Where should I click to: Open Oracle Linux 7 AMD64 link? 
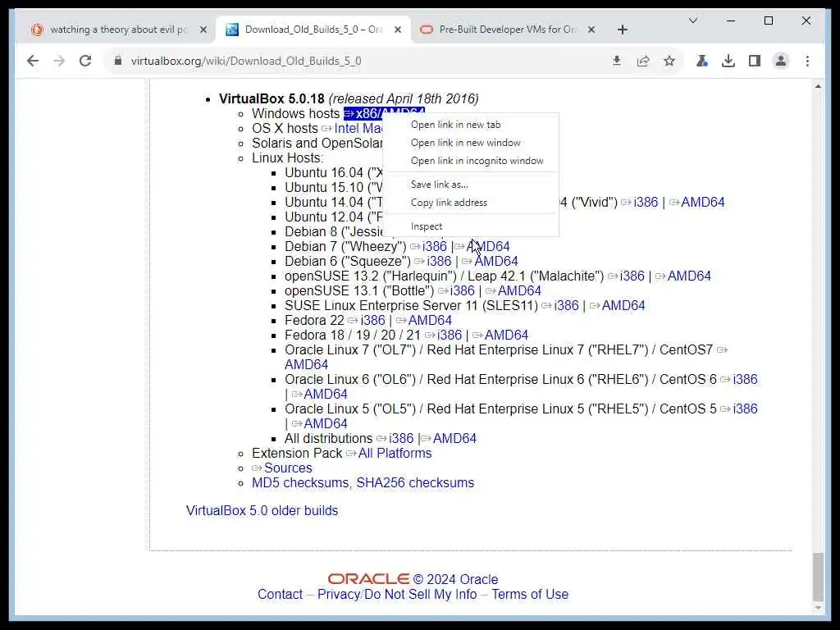pos(306,365)
